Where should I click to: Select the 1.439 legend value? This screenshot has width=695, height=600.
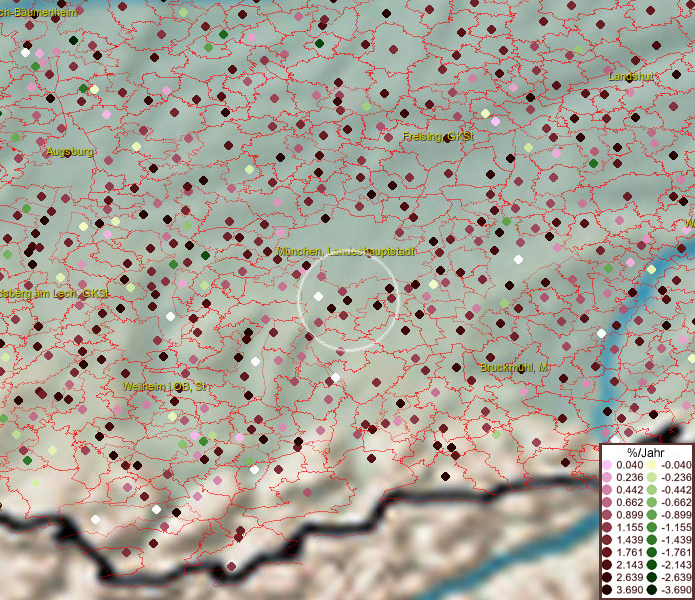(629, 540)
